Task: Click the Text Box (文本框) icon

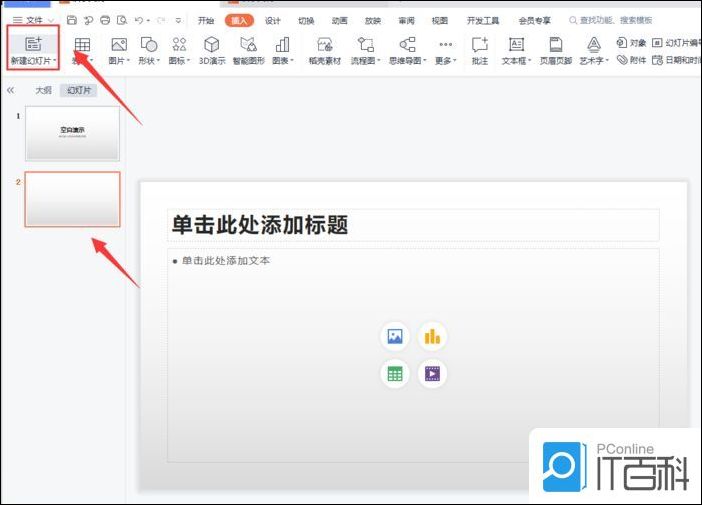Action: 516,44
